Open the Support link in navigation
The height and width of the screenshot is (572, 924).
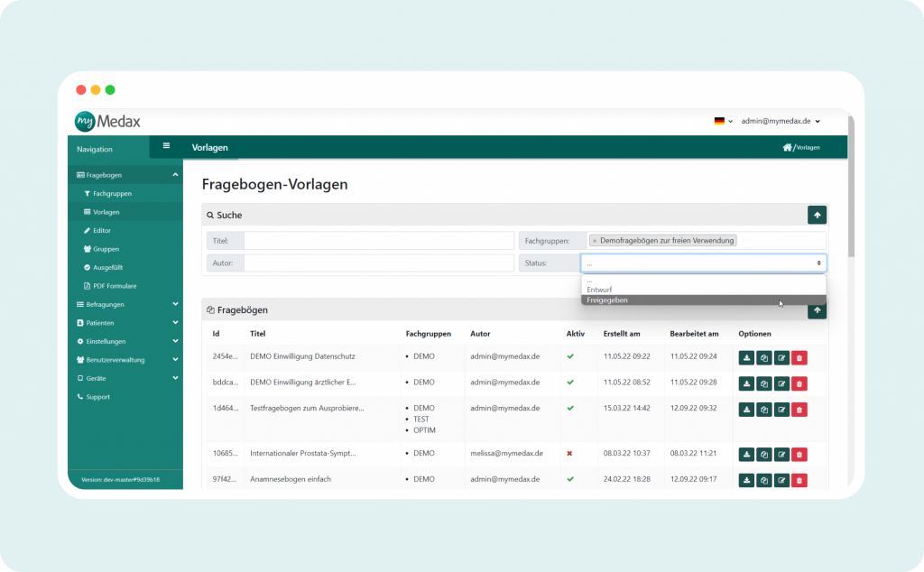tap(97, 397)
